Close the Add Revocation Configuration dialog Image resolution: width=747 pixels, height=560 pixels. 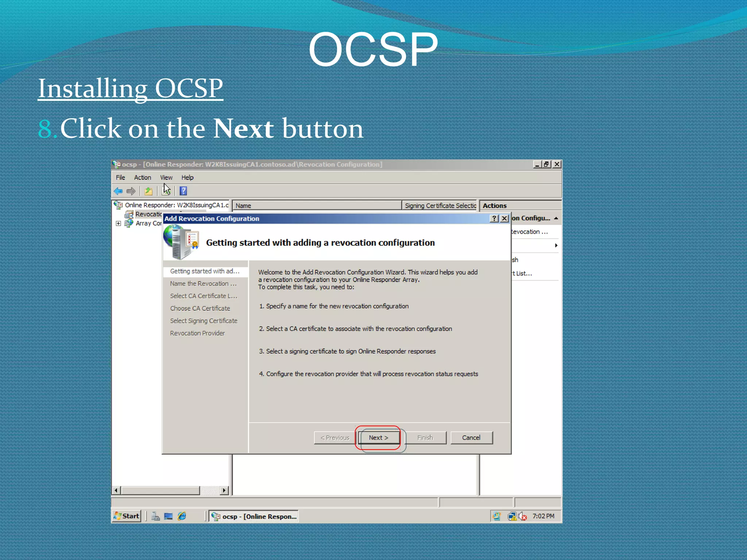[x=504, y=218]
